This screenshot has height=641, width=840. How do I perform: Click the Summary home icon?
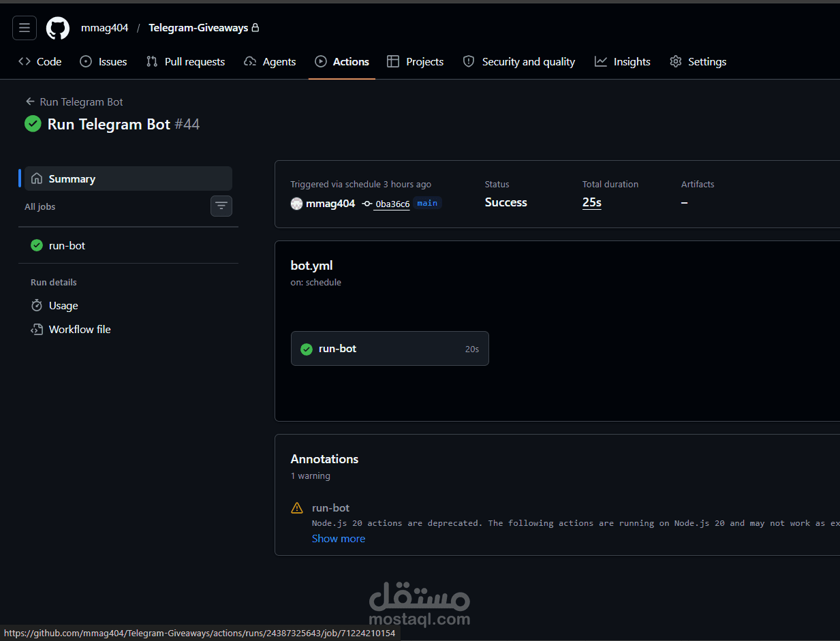pos(37,178)
